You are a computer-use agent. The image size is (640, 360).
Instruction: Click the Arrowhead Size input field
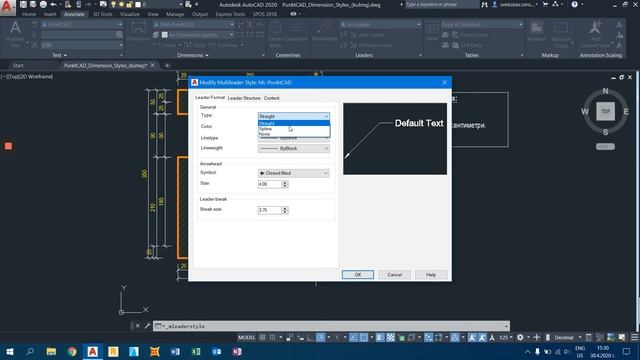click(269, 184)
